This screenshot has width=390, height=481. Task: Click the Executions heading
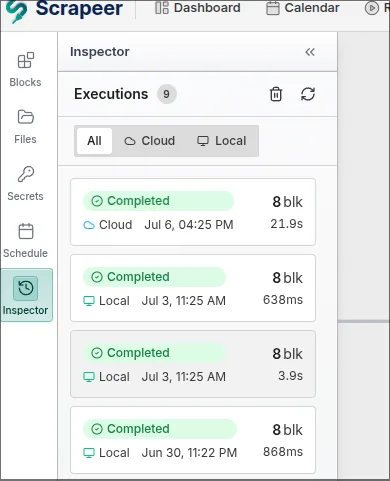111,94
